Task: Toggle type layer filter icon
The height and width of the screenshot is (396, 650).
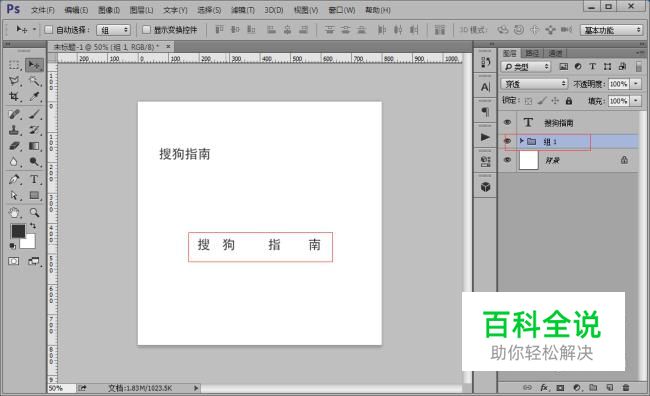Action: 592,66
